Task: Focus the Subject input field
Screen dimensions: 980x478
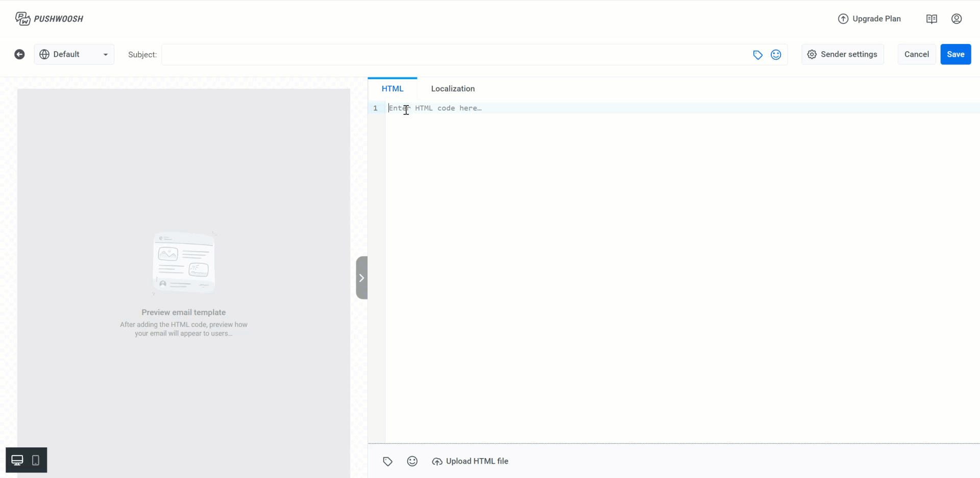Action: click(x=454, y=55)
